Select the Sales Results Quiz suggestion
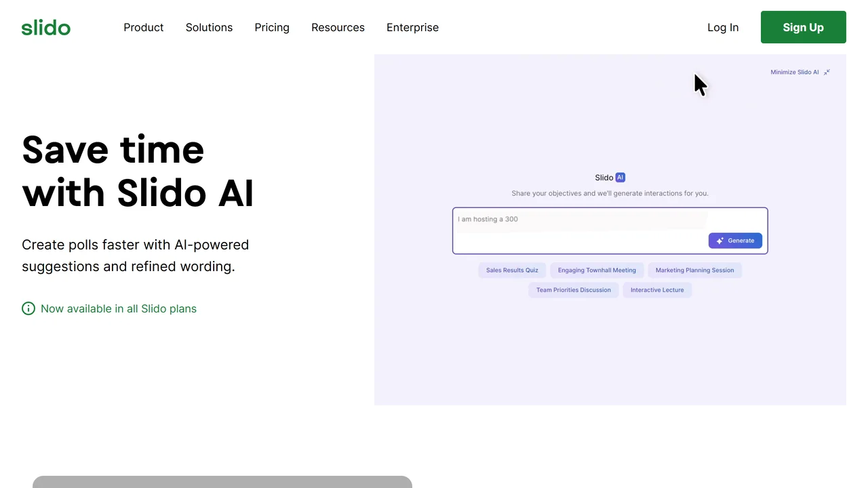868x488 pixels. click(512, 270)
